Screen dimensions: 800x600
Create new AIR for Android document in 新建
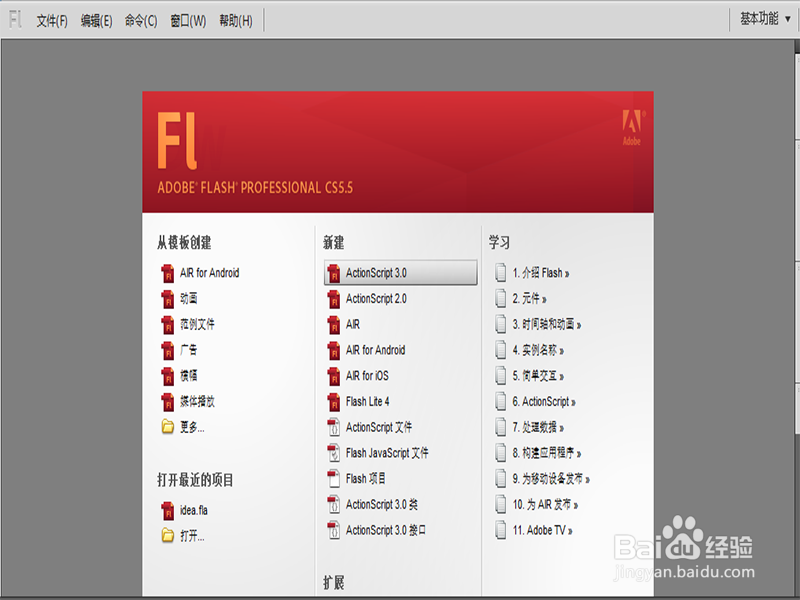point(376,350)
